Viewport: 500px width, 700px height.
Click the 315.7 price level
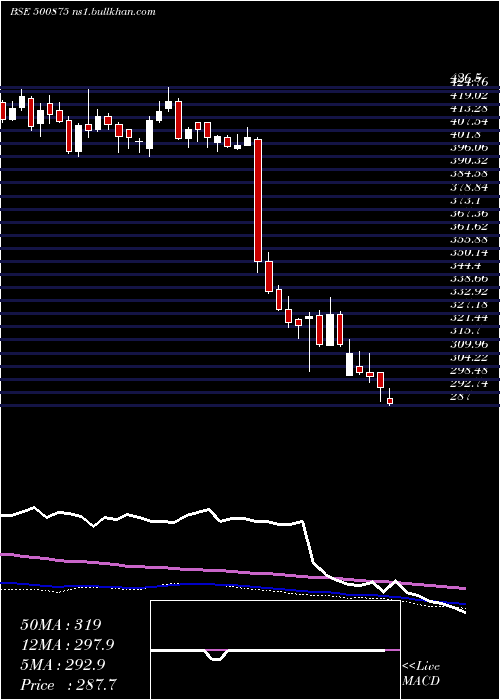pos(467,331)
